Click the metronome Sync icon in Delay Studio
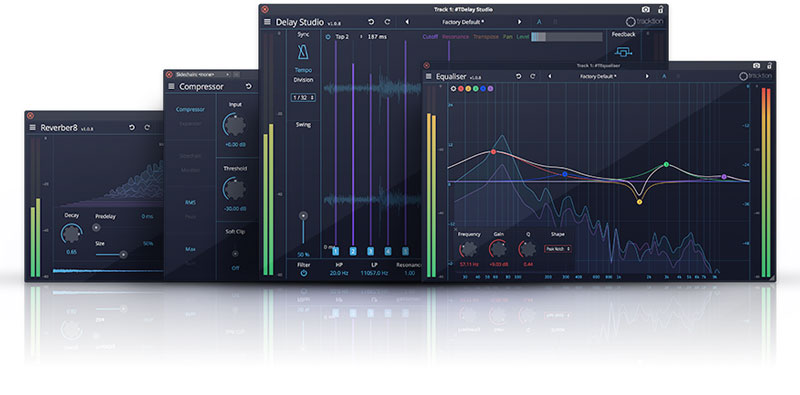 point(303,52)
